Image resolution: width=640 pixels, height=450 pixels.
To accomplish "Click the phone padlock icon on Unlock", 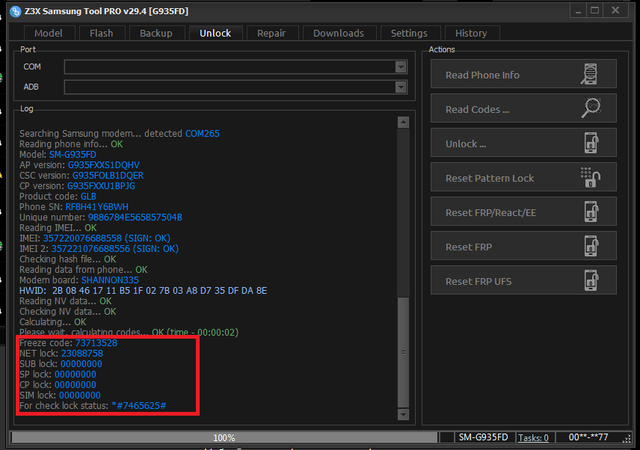I will [x=591, y=143].
